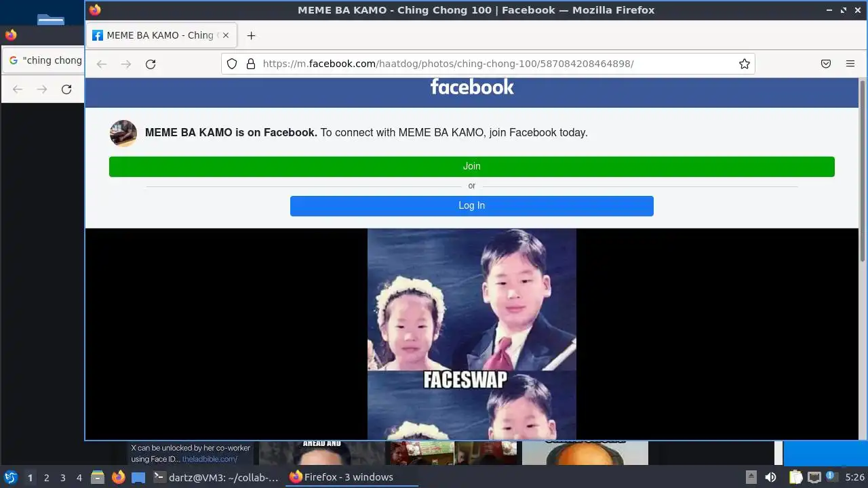868x488 pixels.
Task: Switch to workspace 2
Action: (46, 477)
